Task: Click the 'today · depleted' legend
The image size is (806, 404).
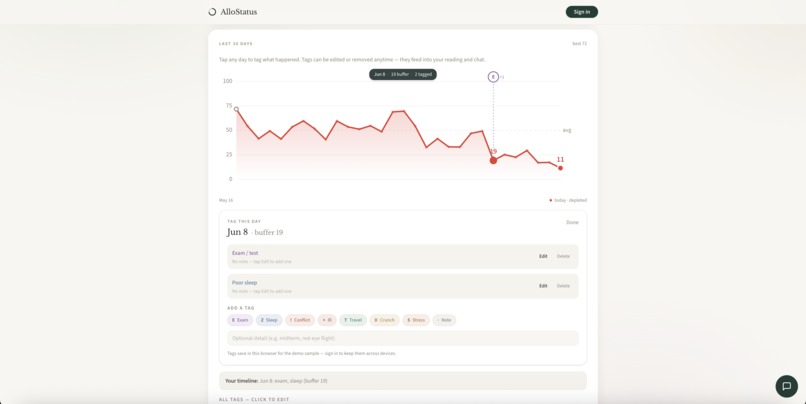Action: click(x=568, y=200)
